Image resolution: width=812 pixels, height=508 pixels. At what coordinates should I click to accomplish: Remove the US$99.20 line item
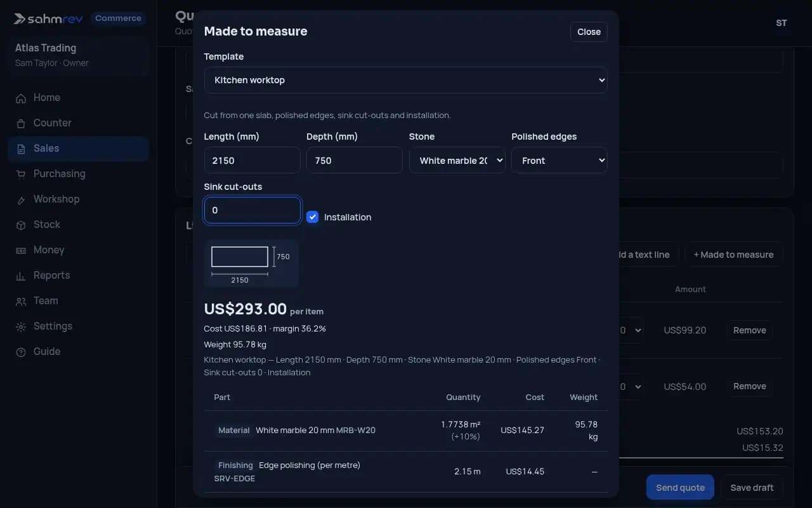click(x=749, y=330)
